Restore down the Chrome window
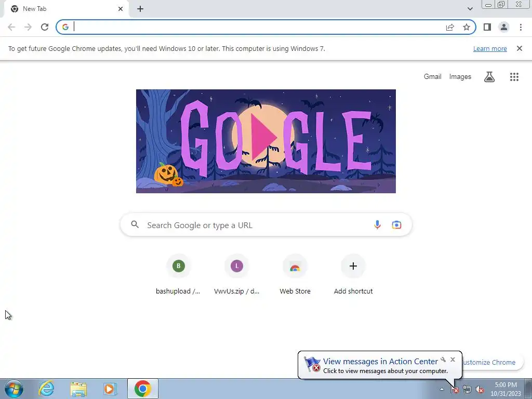532x399 pixels. [x=501, y=4]
